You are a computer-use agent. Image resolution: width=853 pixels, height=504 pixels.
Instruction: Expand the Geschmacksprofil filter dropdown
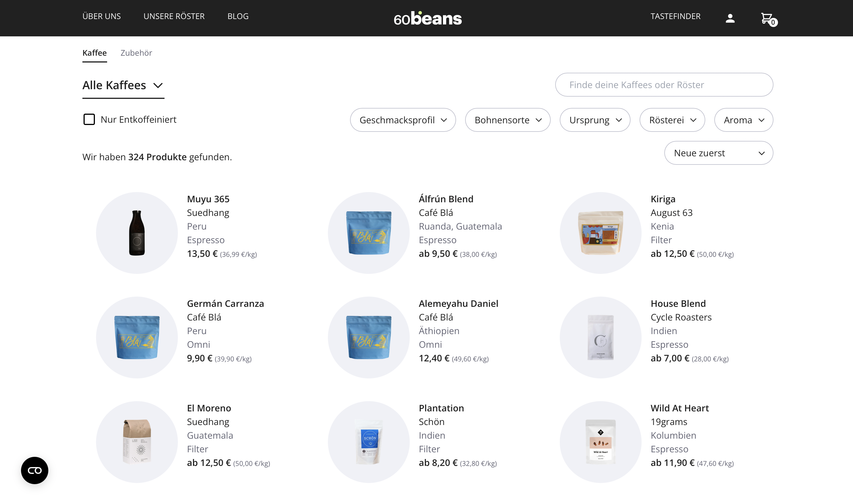click(403, 120)
